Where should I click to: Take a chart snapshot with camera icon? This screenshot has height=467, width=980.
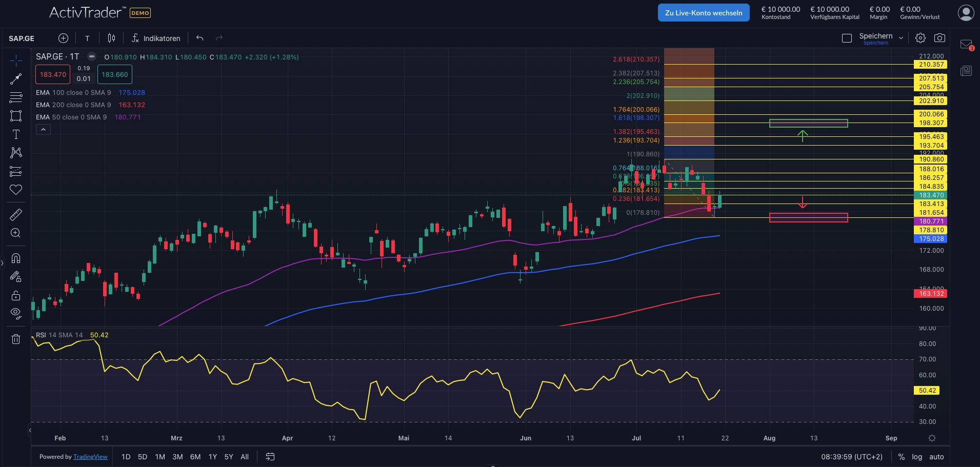coord(939,38)
